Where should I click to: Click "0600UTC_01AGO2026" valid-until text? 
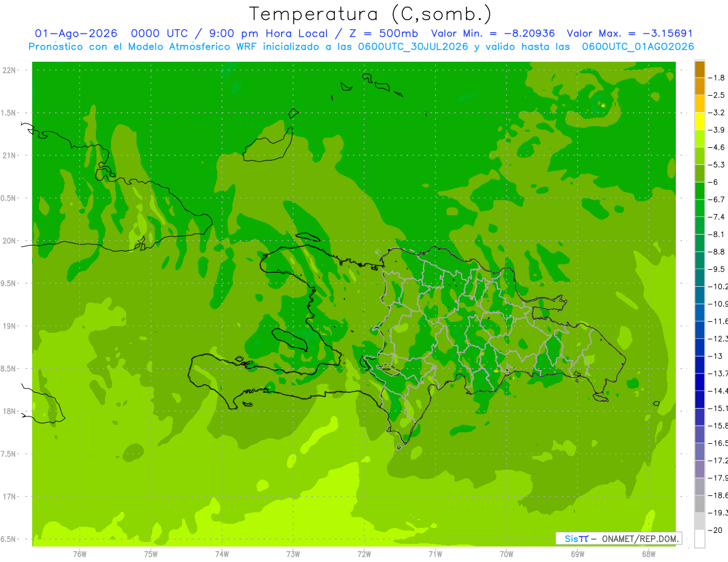[638, 46]
